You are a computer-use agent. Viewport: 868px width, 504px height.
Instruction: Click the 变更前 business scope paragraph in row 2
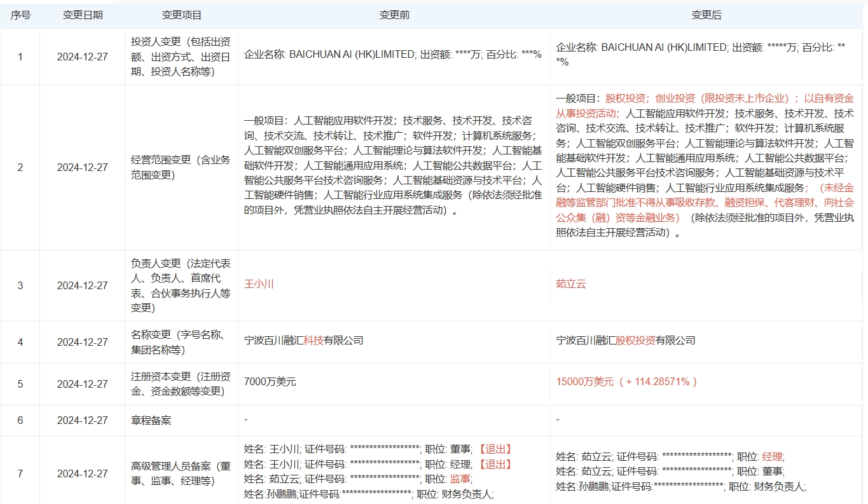point(393,165)
